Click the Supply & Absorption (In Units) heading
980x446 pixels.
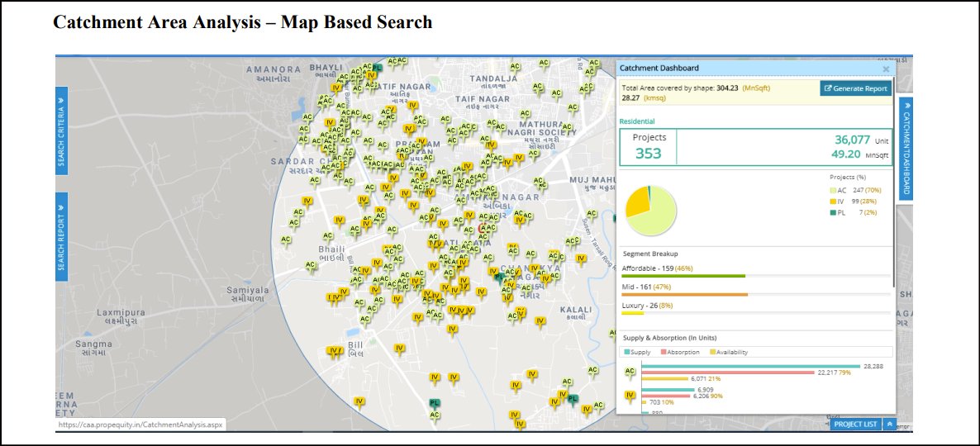668,338
